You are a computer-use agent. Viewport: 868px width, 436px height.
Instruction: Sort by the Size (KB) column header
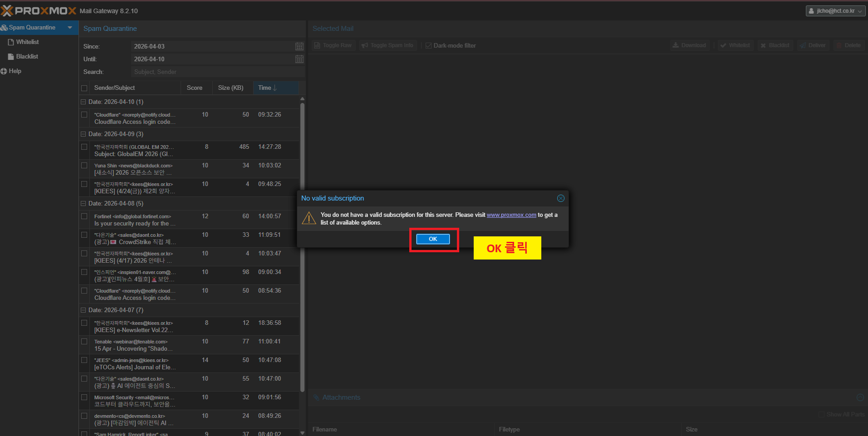(233, 88)
